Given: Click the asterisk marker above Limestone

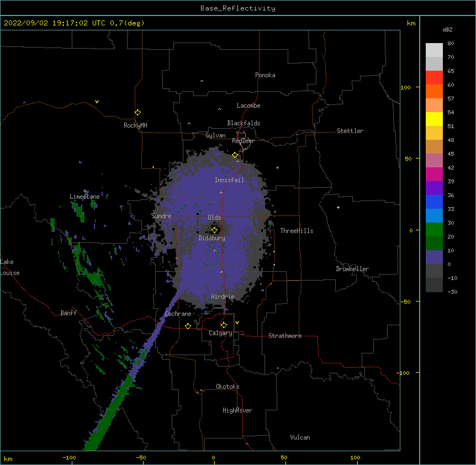Looking at the screenshot, I should coord(84,191).
